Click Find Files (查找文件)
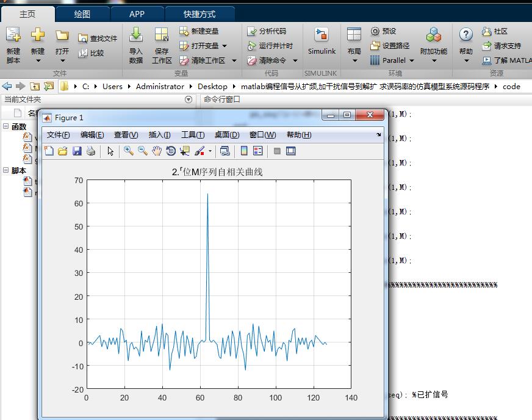 pyautogui.click(x=98, y=38)
